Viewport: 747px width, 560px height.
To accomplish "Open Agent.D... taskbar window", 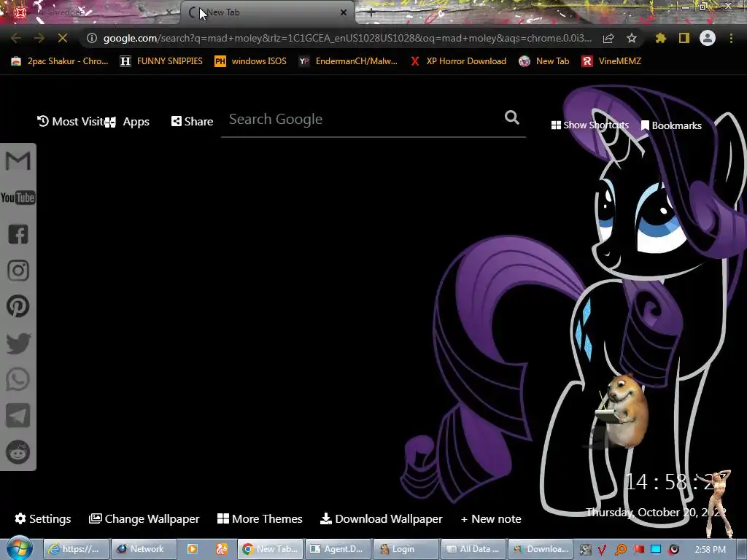I will point(338,549).
